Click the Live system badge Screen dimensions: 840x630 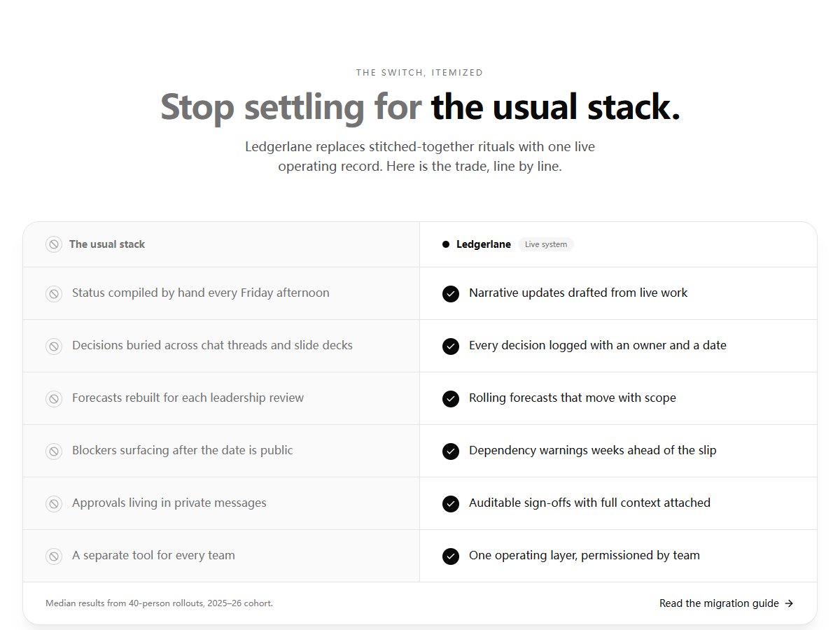click(x=546, y=244)
